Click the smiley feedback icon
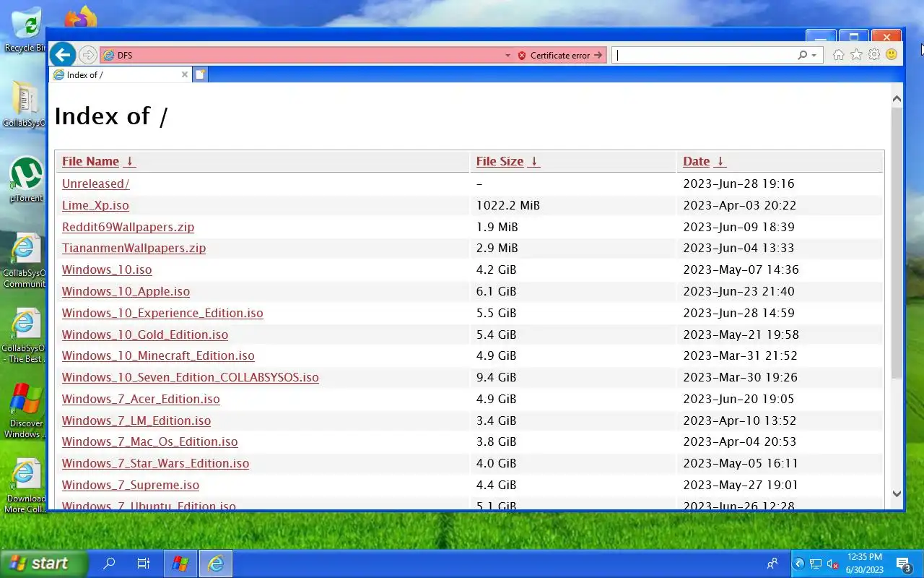Viewport: 924px width, 578px height. (892, 55)
